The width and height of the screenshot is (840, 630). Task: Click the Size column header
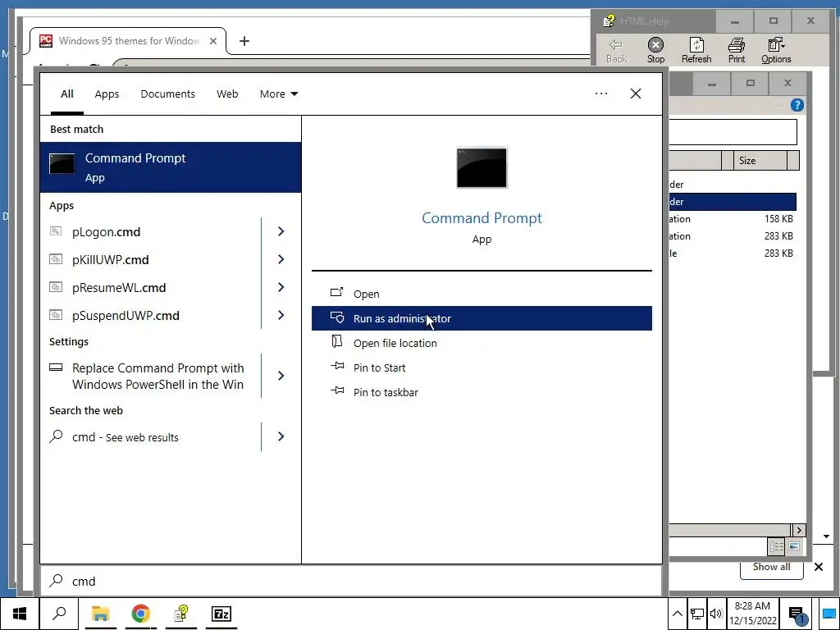(x=760, y=160)
